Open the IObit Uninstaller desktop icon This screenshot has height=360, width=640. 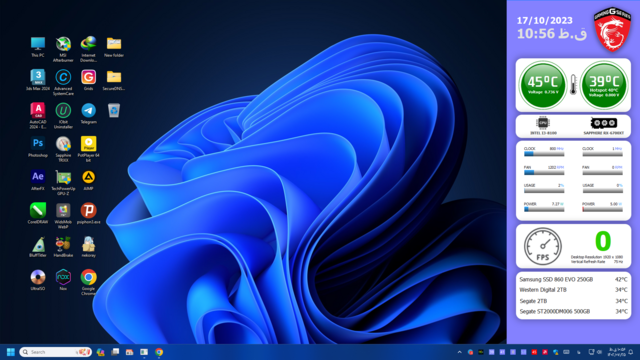coord(63,116)
